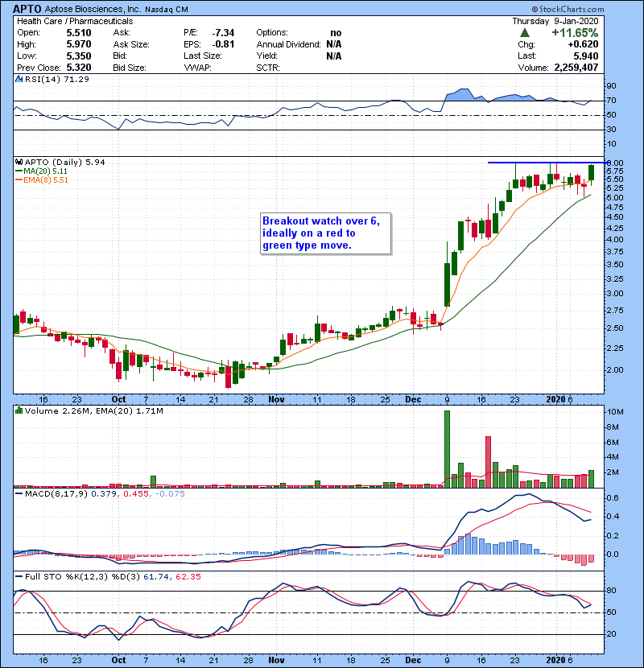Click the RSI(14) 71.29 panel label

[x=56, y=79]
